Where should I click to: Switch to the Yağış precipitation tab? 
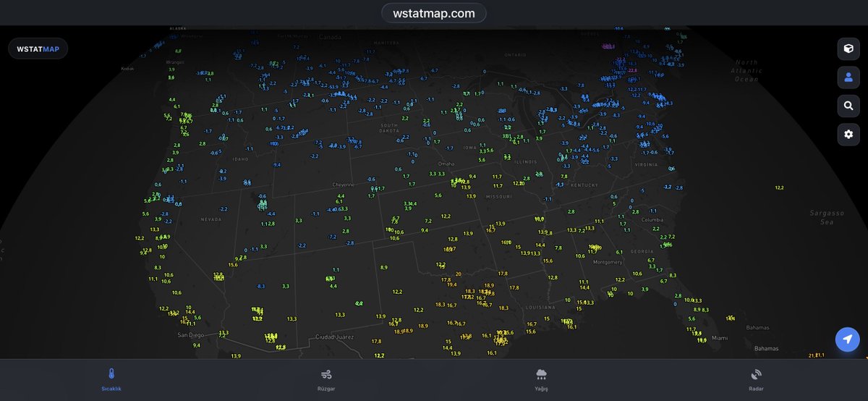point(541,379)
